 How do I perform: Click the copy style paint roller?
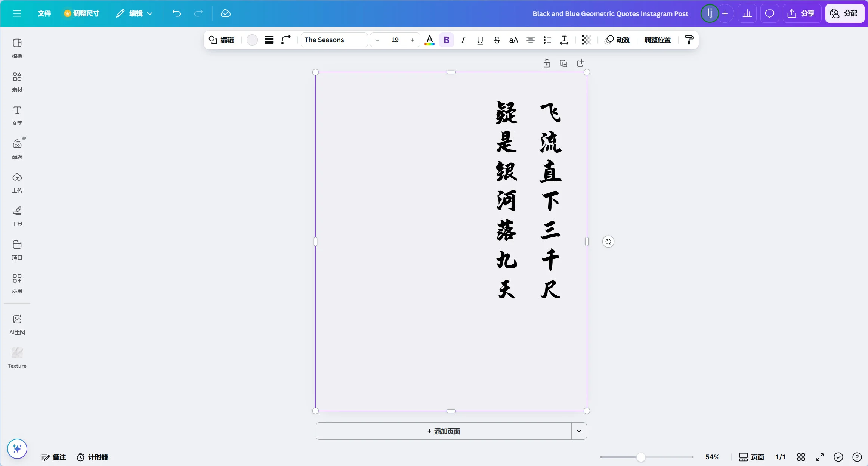689,40
